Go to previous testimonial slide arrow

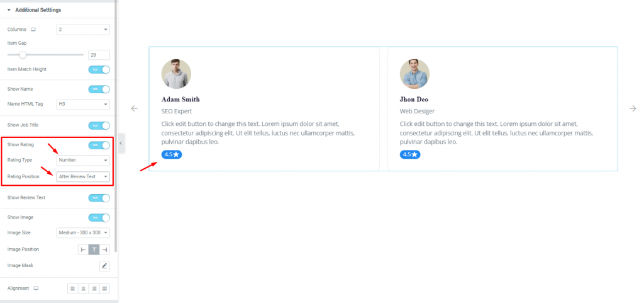pyautogui.click(x=134, y=108)
